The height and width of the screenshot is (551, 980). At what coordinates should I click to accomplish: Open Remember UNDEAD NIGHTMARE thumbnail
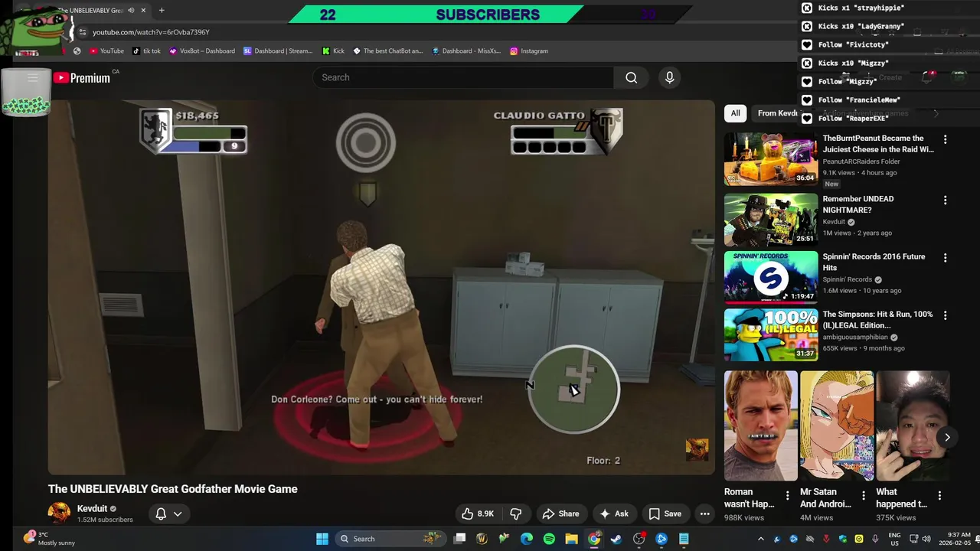point(771,220)
